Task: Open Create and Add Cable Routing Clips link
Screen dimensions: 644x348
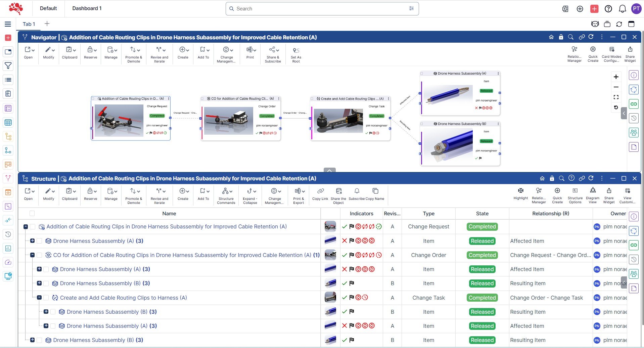Action: [123, 298]
